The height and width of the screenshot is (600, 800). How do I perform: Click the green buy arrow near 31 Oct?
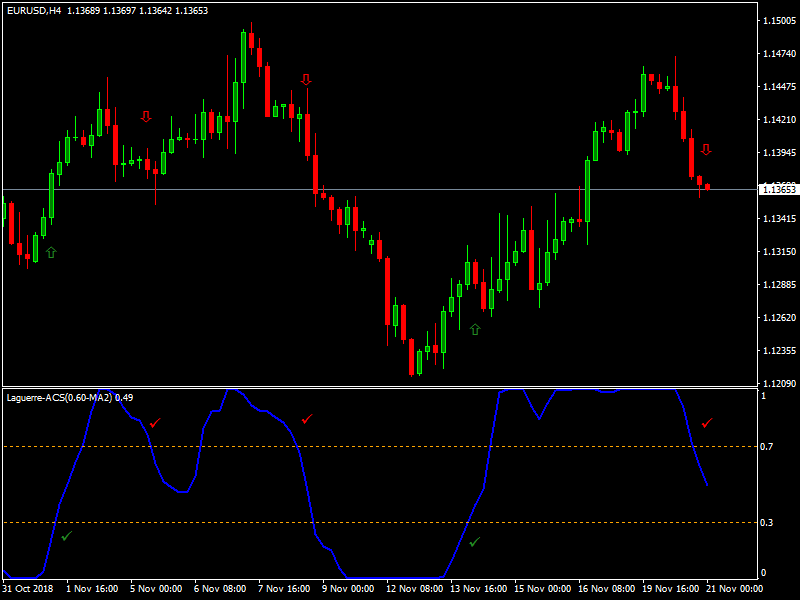[x=51, y=252]
